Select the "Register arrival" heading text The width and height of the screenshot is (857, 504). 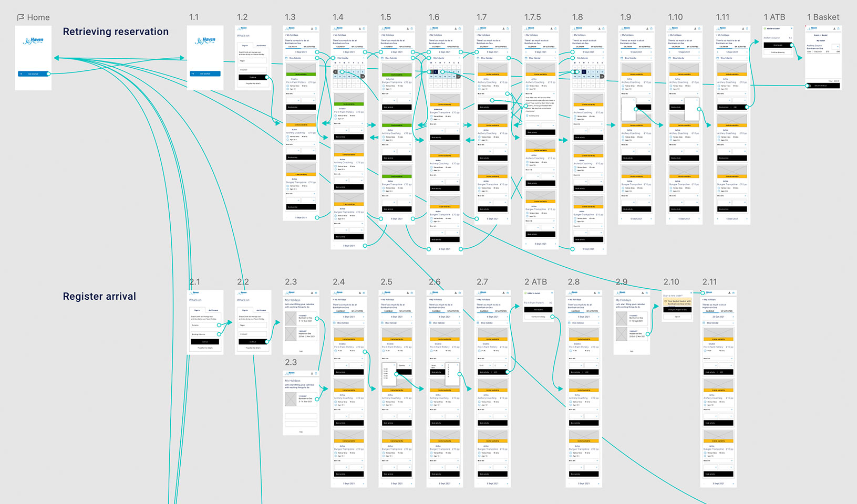(99, 296)
